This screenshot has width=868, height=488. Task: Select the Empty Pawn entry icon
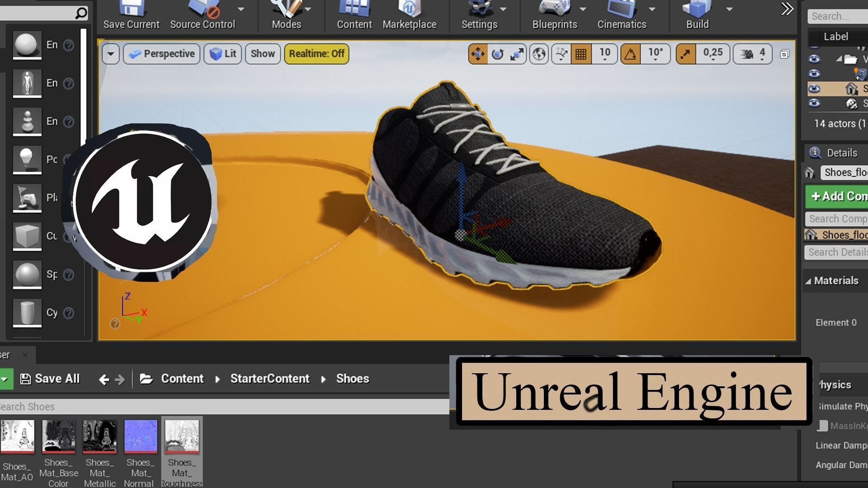click(x=27, y=122)
